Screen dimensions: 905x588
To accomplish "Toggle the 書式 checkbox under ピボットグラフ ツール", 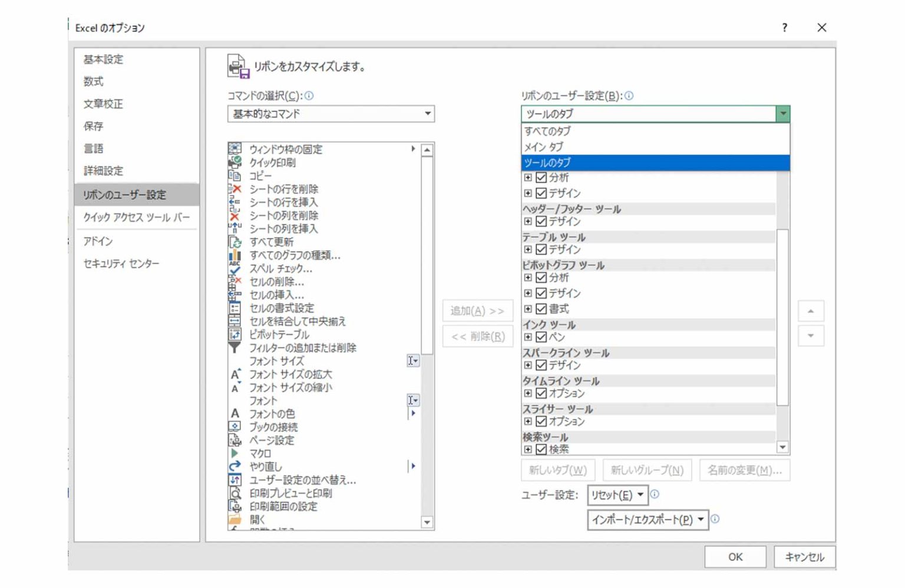I will (541, 309).
